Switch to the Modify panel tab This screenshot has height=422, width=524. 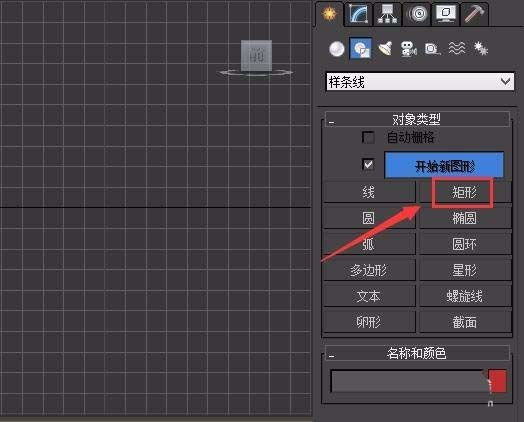[x=358, y=14]
